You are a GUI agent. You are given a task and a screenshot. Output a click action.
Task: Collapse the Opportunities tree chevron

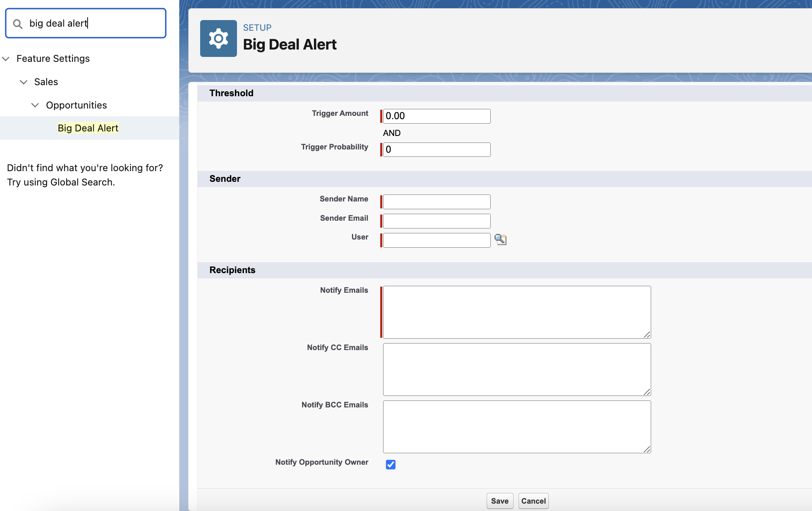point(35,105)
